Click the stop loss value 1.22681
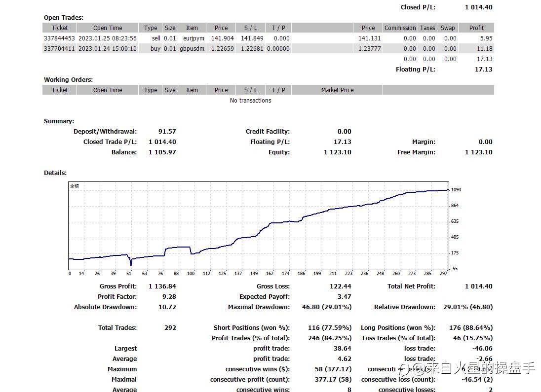Screen dimensions: 541x392 [252, 49]
